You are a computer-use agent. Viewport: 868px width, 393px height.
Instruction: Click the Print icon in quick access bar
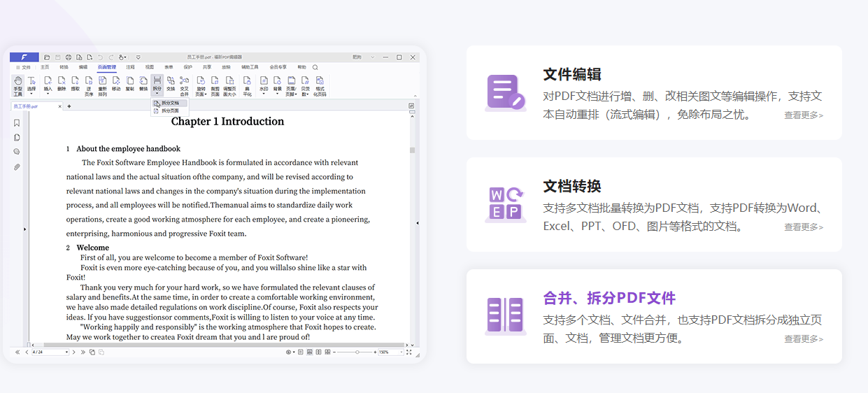click(68, 57)
